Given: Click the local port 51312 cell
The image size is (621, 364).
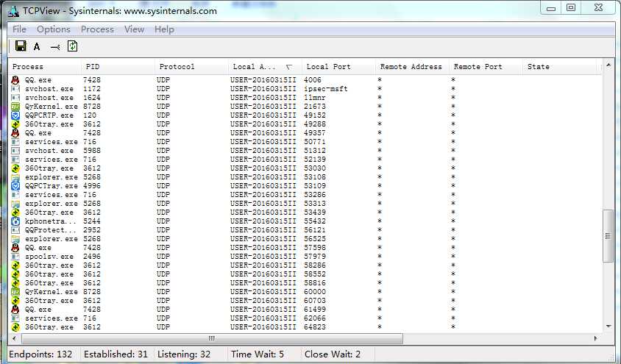Looking at the screenshot, I should click(315, 150).
